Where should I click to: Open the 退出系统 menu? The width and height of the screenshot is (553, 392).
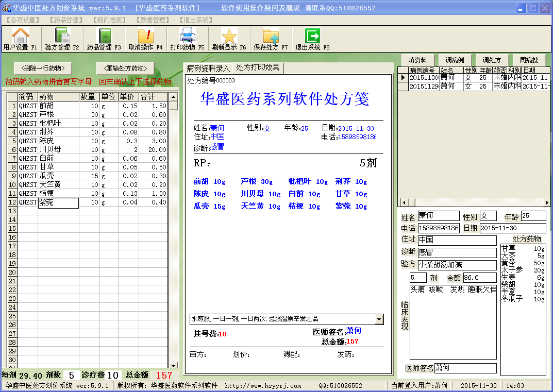tap(196, 20)
